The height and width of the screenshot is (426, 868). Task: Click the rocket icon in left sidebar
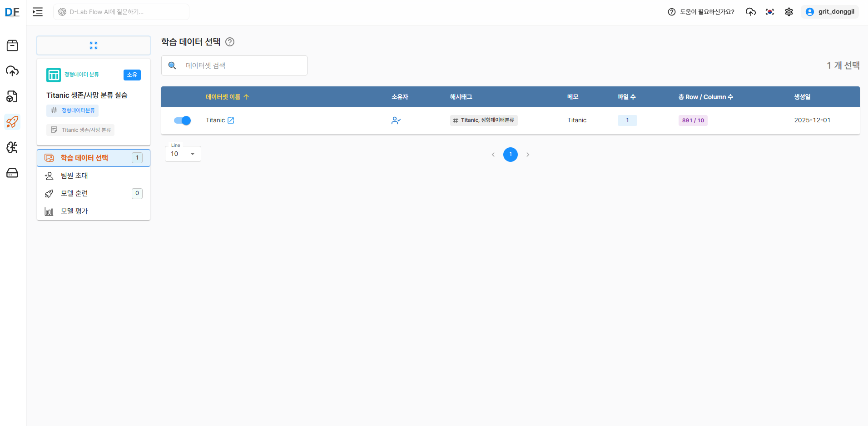click(12, 122)
